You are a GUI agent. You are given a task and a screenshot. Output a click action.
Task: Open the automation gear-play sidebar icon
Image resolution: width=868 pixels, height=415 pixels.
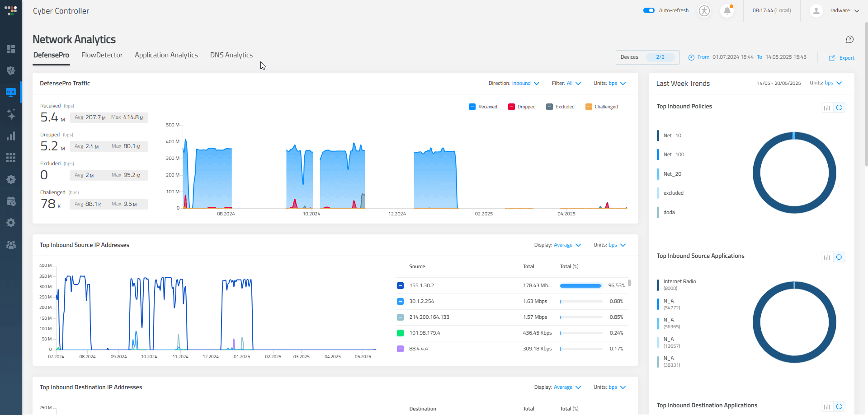pos(11,179)
